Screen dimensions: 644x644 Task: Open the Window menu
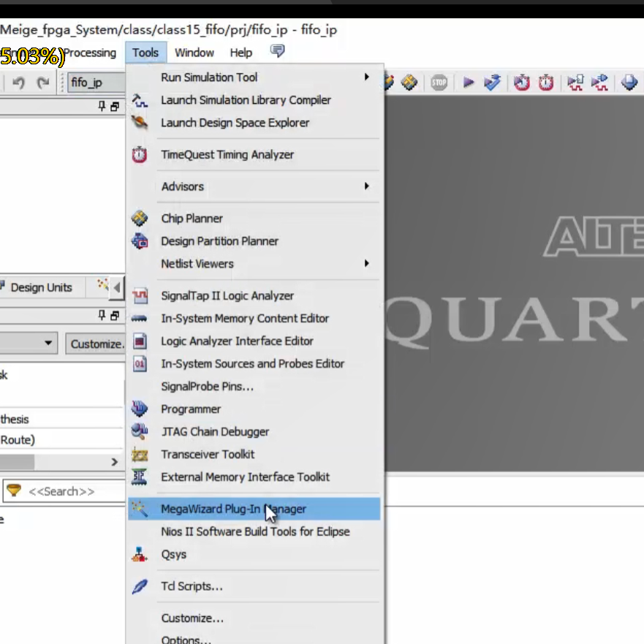194,53
